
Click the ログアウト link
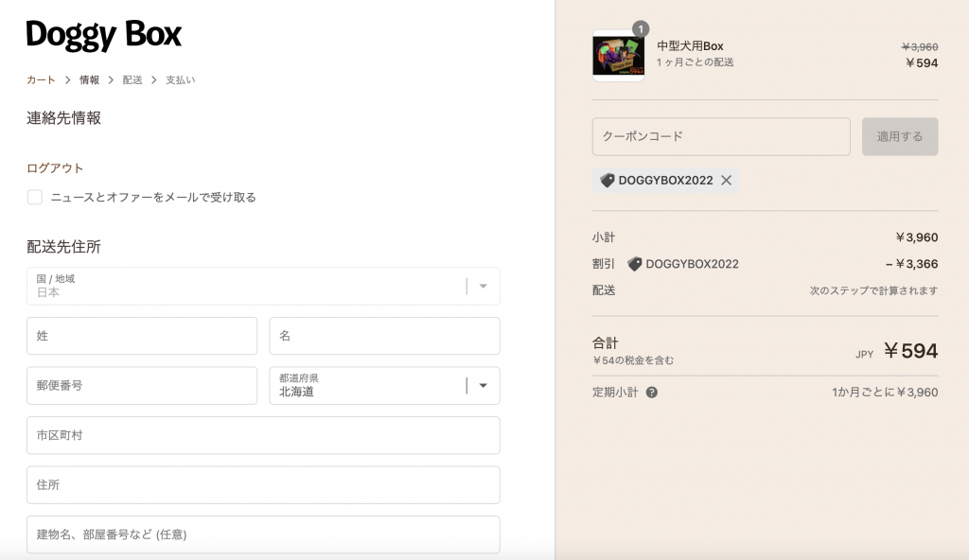(55, 168)
